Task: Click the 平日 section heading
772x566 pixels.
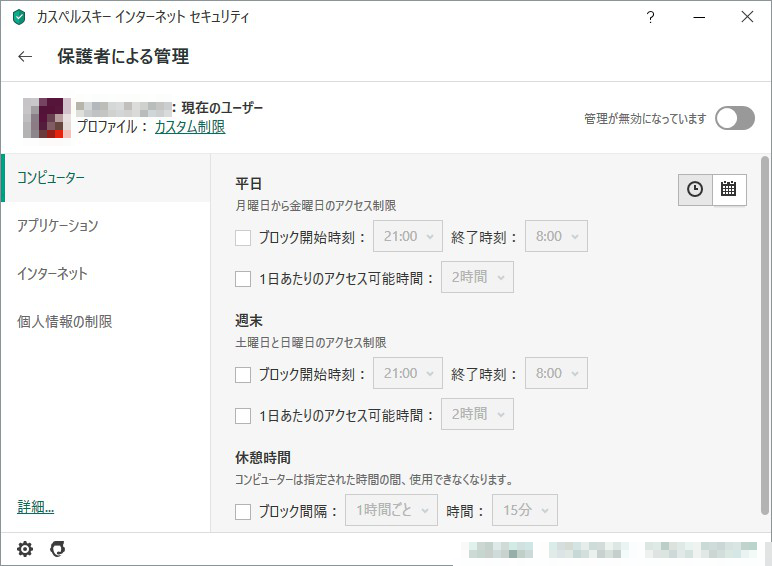Action: 248,184
